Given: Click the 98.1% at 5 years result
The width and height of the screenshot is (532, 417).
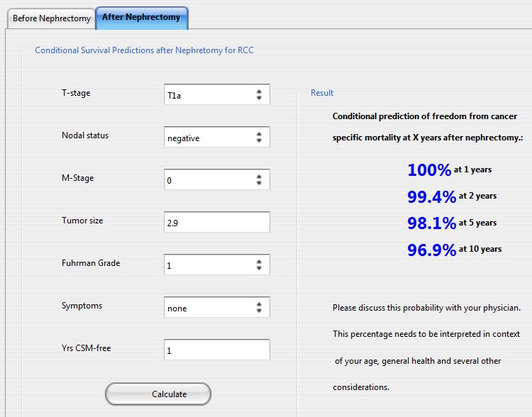Looking at the screenshot, I should point(452,223).
